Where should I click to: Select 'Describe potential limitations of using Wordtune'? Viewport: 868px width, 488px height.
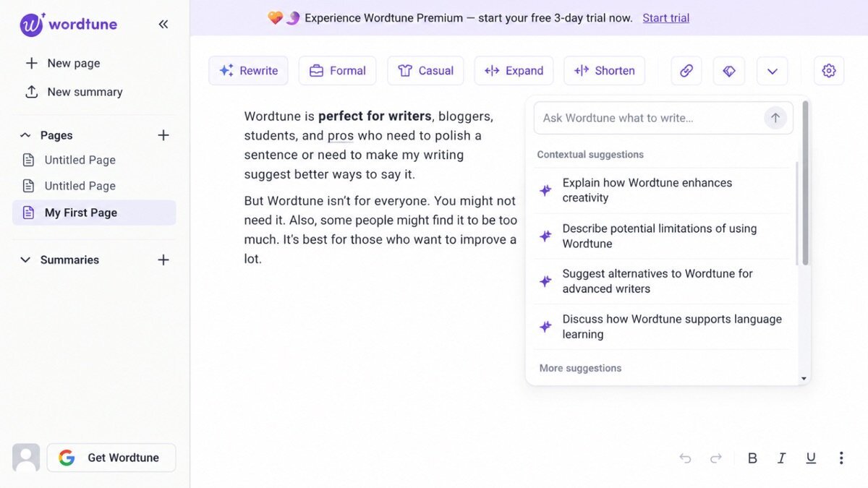(x=662, y=236)
